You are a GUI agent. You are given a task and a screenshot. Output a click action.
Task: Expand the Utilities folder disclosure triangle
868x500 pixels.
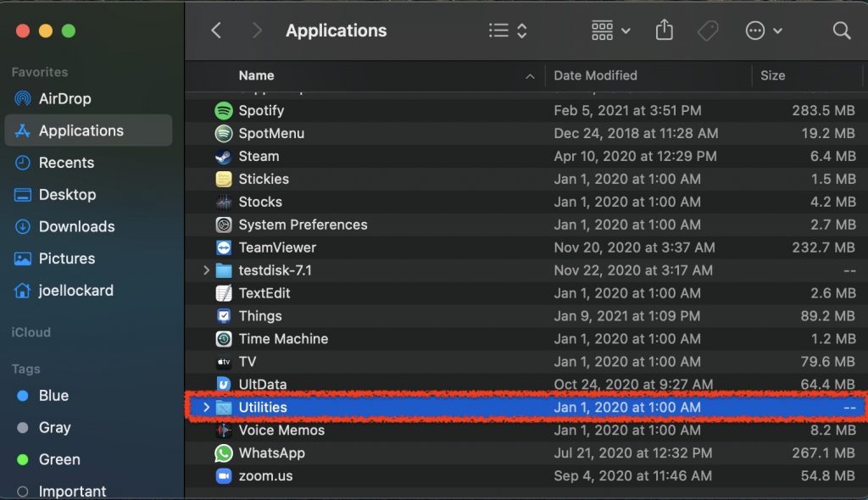pos(206,407)
